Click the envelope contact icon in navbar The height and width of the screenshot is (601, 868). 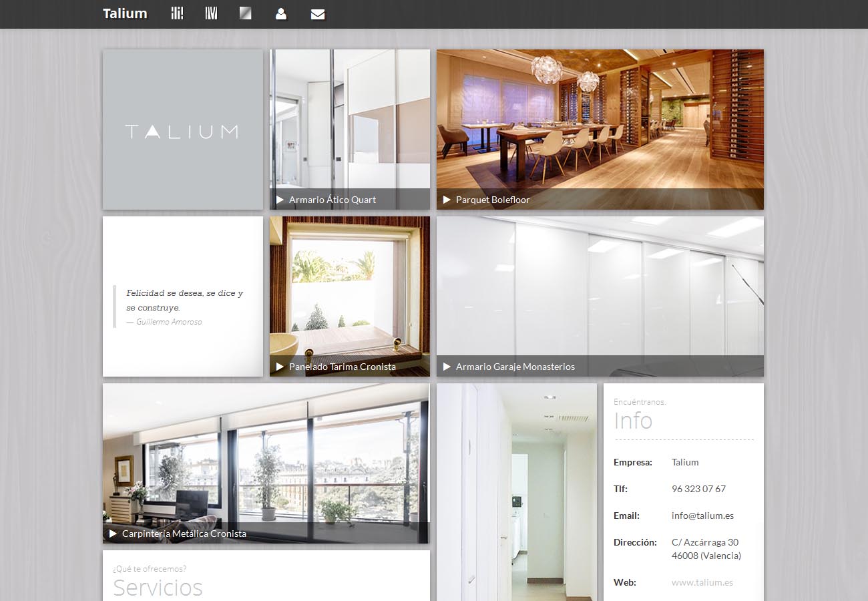tap(318, 14)
